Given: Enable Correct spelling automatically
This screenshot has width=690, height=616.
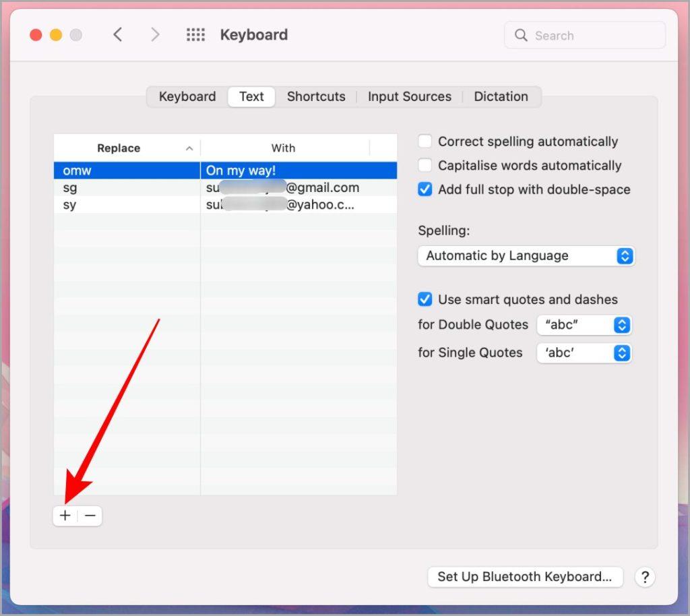Looking at the screenshot, I should point(425,142).
